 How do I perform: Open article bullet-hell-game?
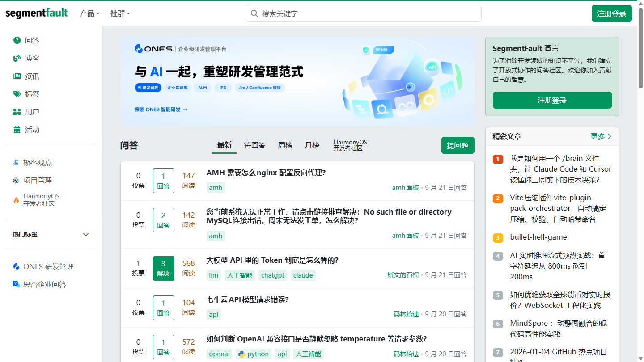[x=538, y=237]
